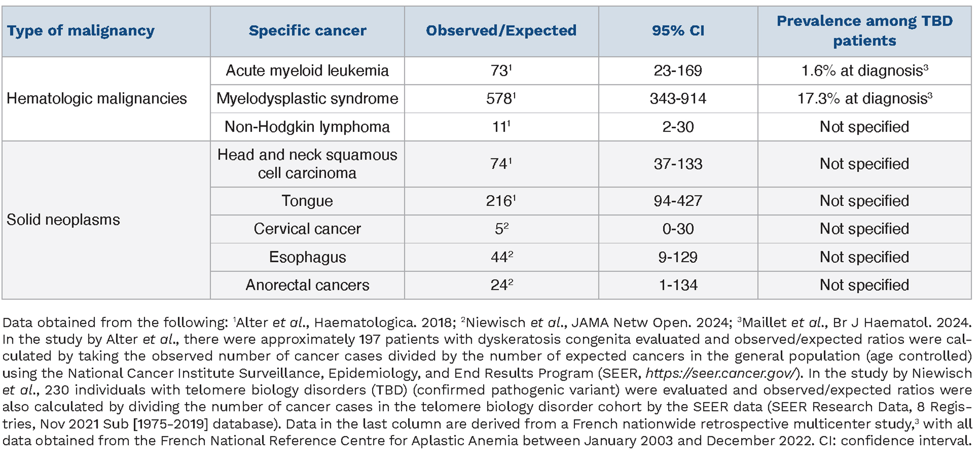Select the "17.3% at diagnosis" prevalence cell
Image resolution: width=980 pixels, height=465 pixels.
[x=864, y=99]
